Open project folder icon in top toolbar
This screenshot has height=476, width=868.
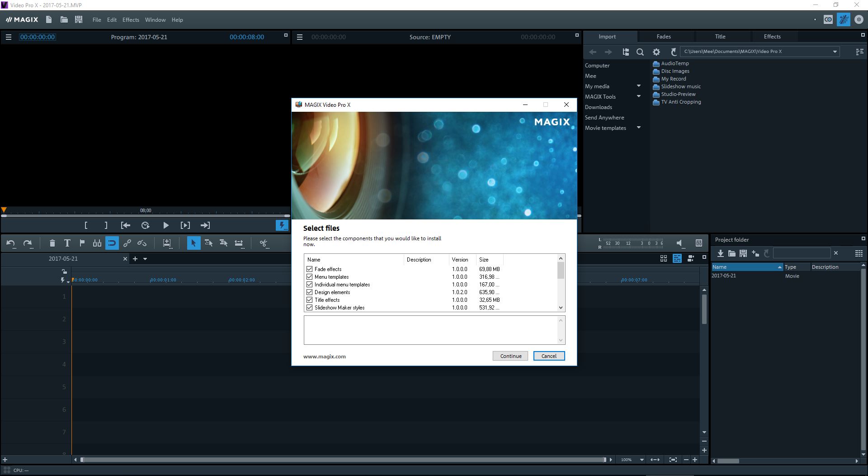coord(64,19)
